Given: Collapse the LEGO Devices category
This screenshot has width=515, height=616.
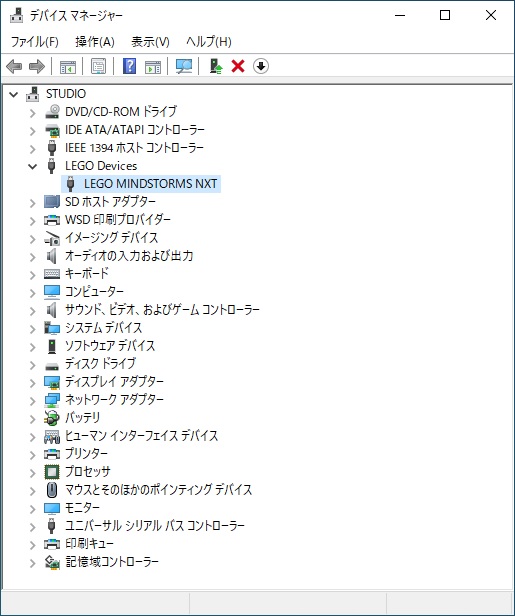Looking at the screenshot, I should pyautogui.click(x=33, y=166).
